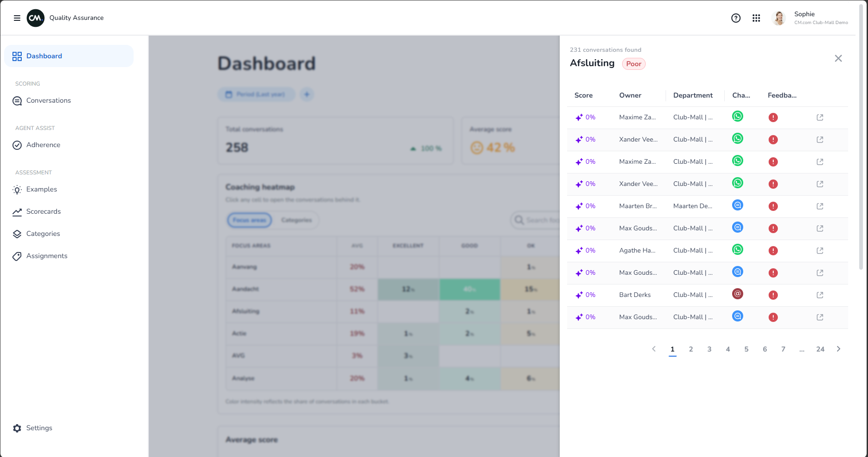Image resolution: width=868 pixels, height=457 pixels.
Task: Go to page 5 of results
Action: click(746, 349)
